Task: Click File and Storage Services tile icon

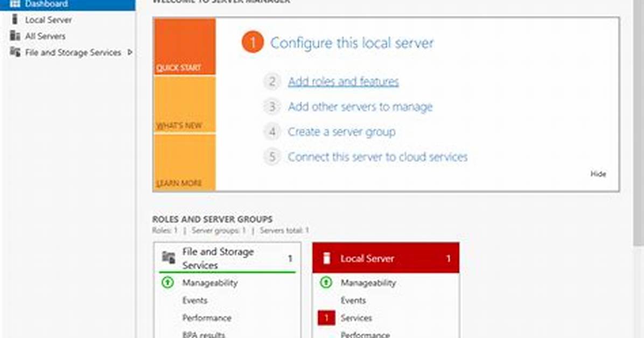Action: click(x=169, y=257)
